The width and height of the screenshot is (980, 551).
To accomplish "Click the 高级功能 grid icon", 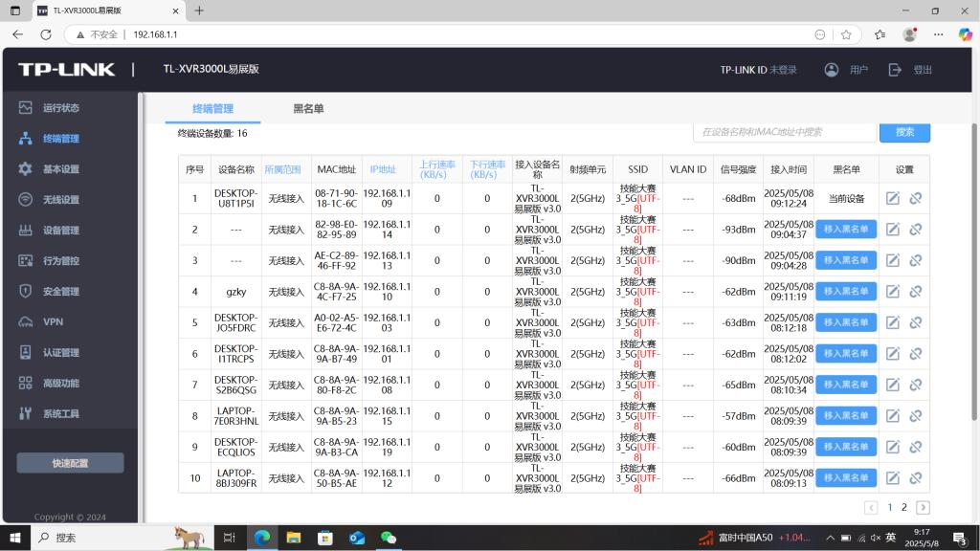I will pyautogui.click(x=25, y=383).
